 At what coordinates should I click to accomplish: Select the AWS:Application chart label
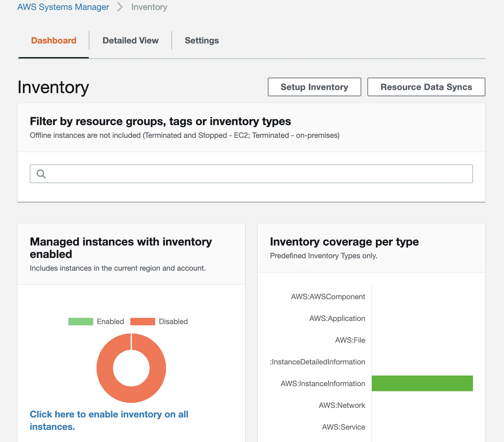click(x=337, y=318)
